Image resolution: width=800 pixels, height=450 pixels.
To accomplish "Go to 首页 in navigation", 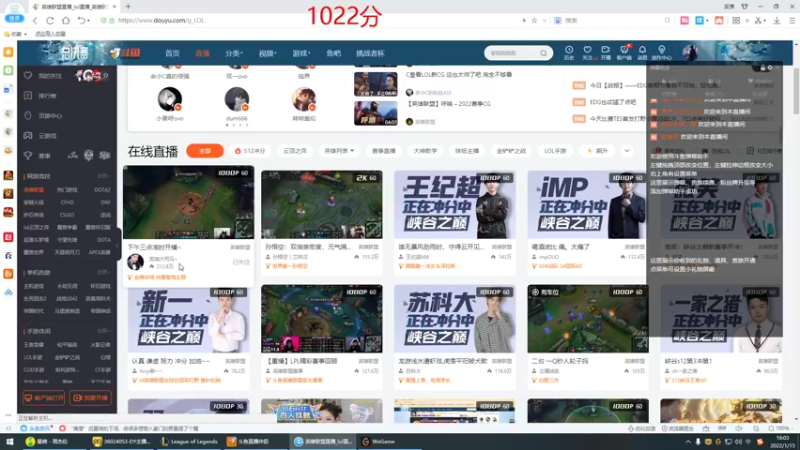I will point(172,53).
